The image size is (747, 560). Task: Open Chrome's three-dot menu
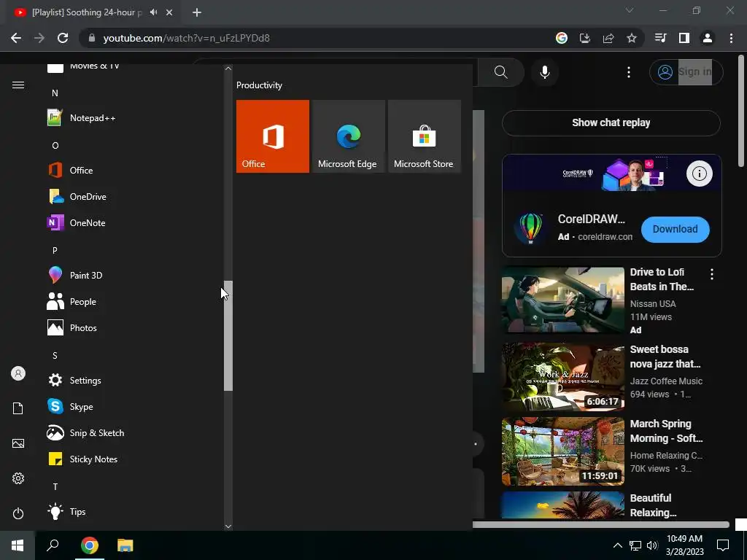(731, 38)
